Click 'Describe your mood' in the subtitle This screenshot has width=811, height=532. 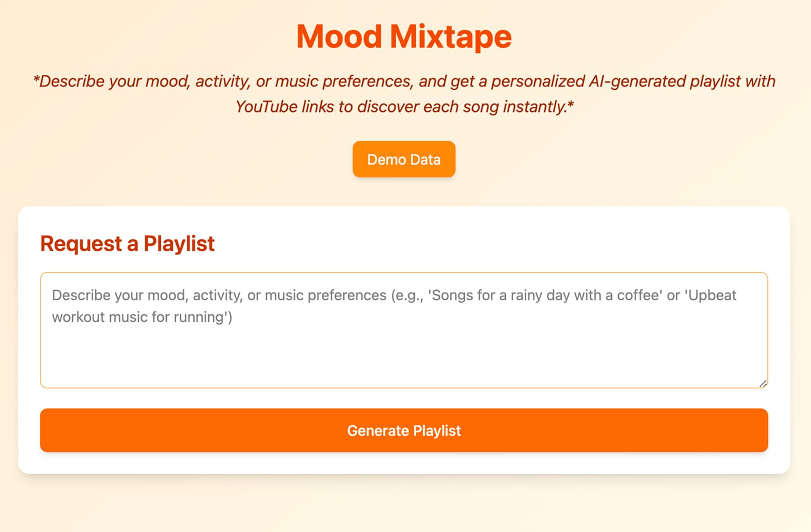[x=113, y=81]
